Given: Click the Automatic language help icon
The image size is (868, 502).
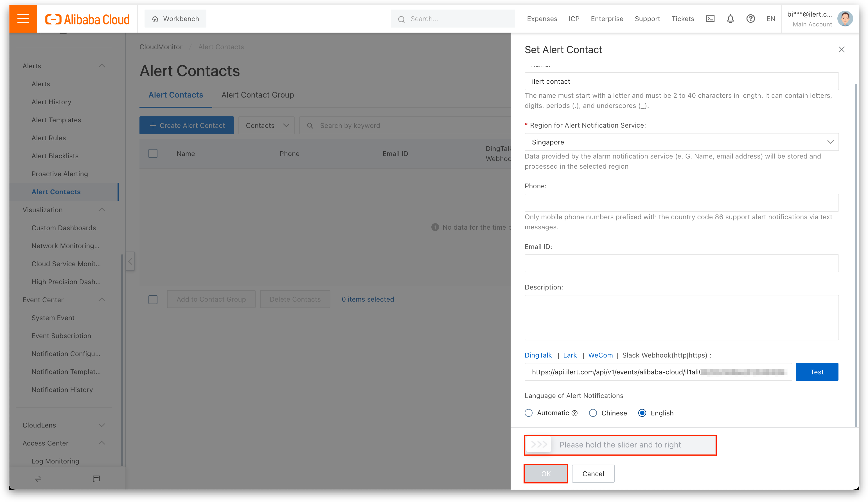Looking at the screenshot, I should pyautogui.click(x=574, y=413).
